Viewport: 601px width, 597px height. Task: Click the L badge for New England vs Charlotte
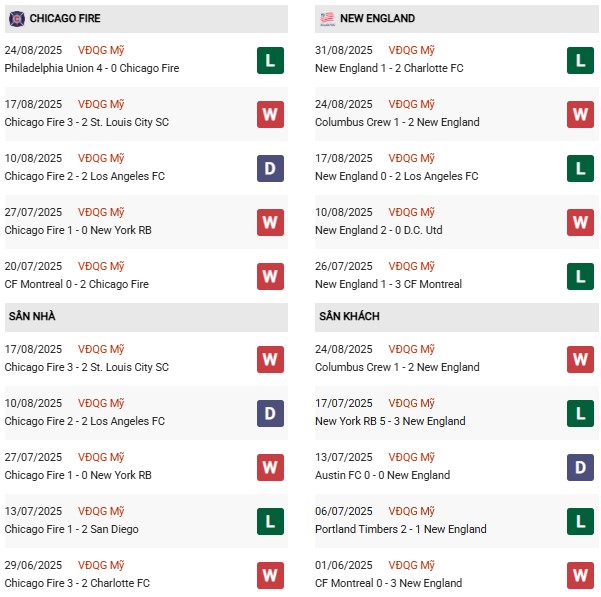(580, 61)
